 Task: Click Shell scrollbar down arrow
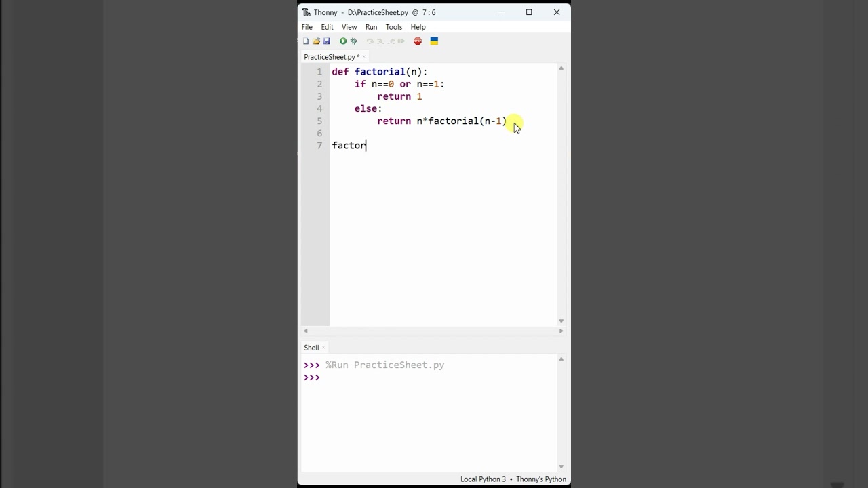(561, 466)
